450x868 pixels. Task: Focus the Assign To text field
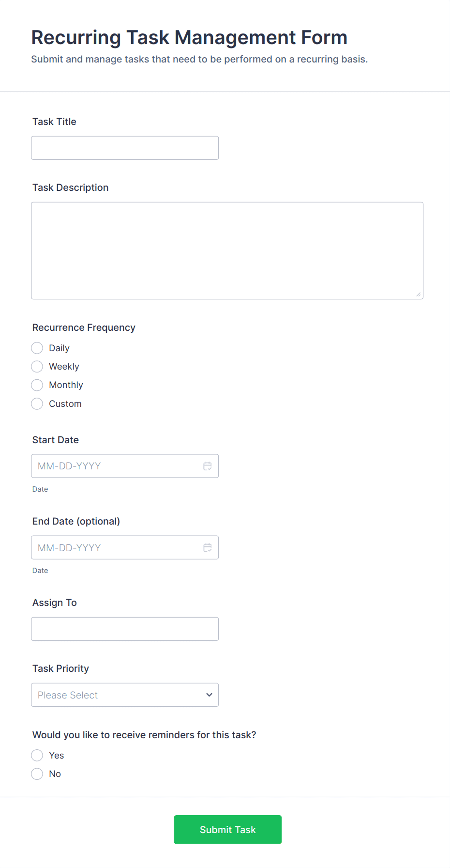125,629
